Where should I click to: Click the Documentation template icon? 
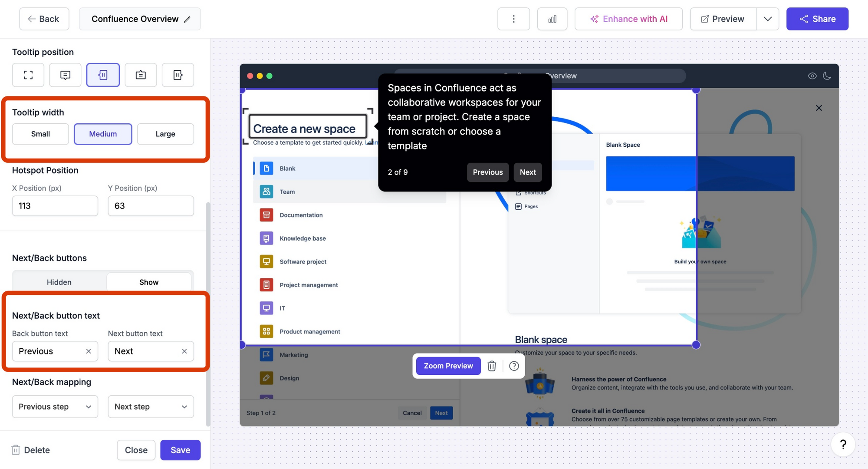point(266,215)
